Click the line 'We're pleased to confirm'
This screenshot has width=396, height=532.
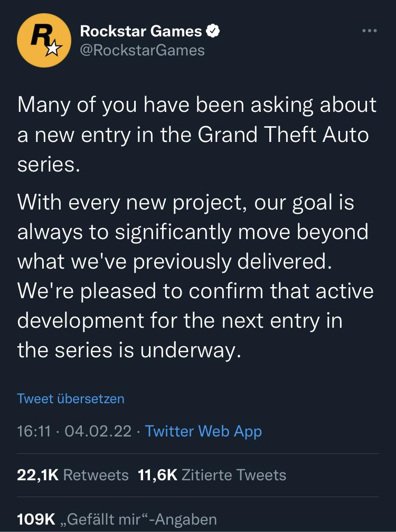coord(195,291)
